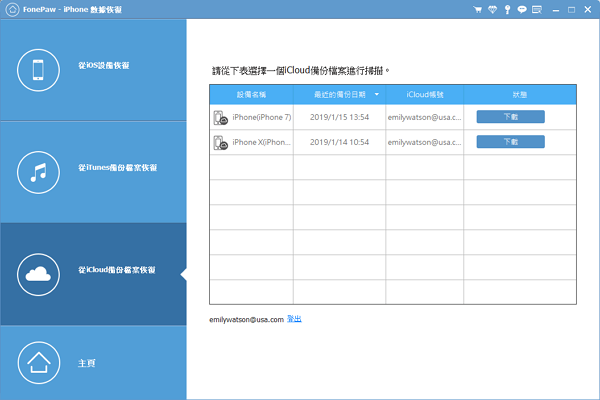Click the 登出 logout link
Viewport: 600px width, 400px height.
point(294,318)
